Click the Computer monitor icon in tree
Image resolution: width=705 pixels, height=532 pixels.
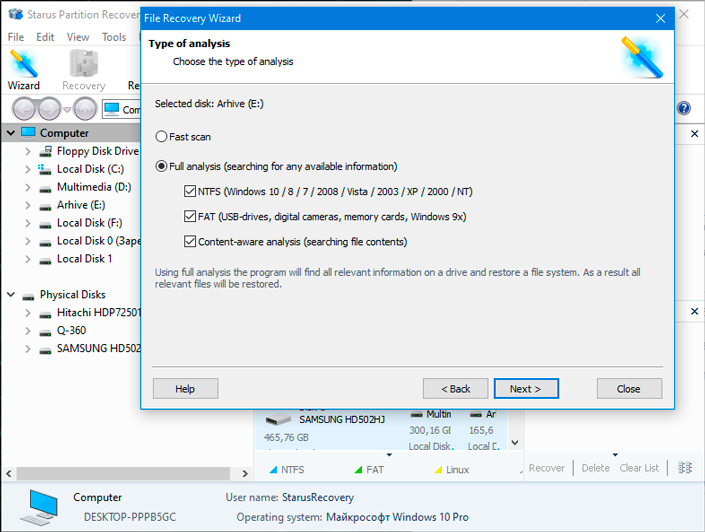coord(28,133)
